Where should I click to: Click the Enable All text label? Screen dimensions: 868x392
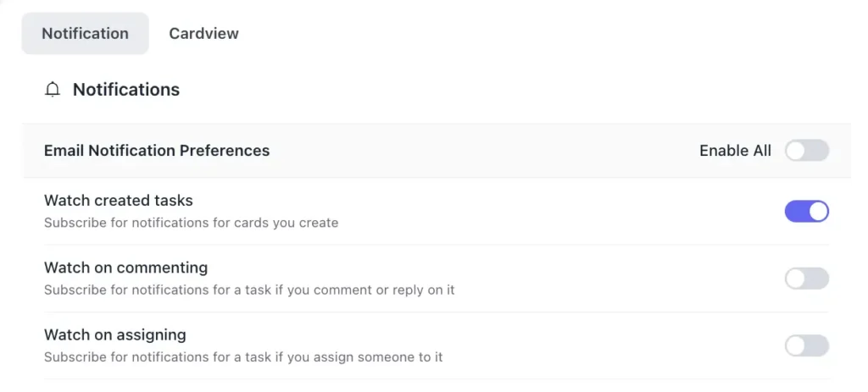735,151
